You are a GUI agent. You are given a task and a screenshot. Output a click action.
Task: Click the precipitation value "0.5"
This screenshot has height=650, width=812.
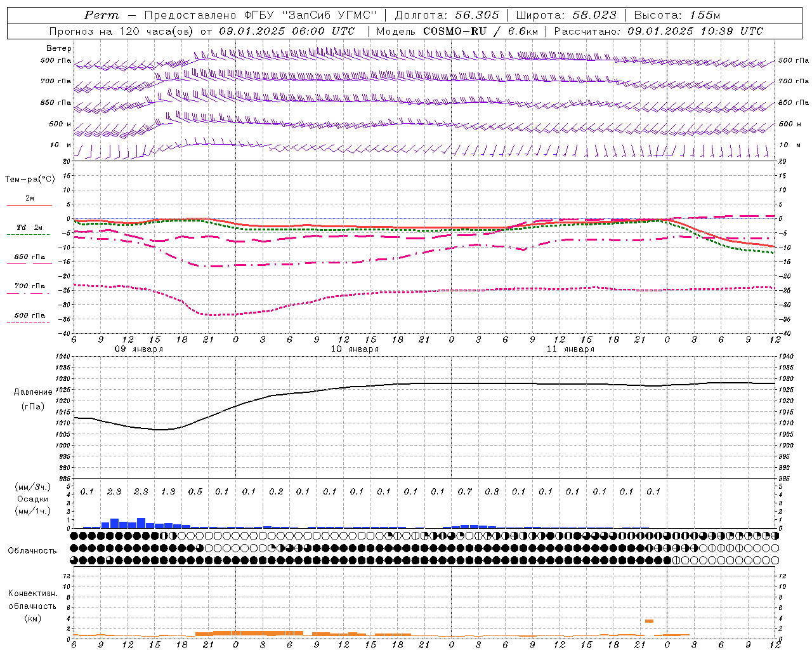click(195, 492)
